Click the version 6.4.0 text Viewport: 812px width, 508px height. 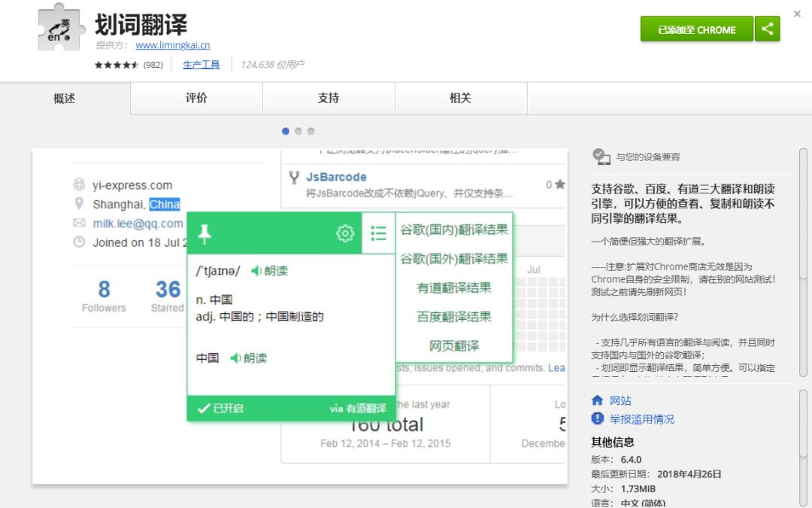631,459
